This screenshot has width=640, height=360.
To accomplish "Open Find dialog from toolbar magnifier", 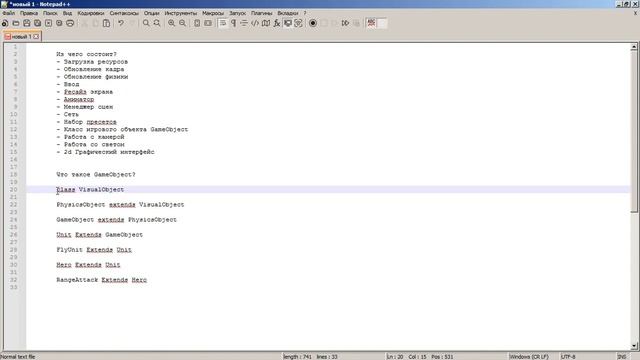I will (146, 23).
